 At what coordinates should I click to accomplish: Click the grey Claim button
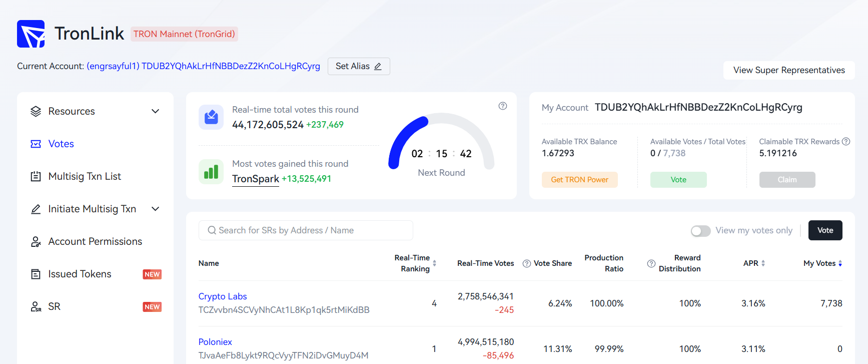787,180
